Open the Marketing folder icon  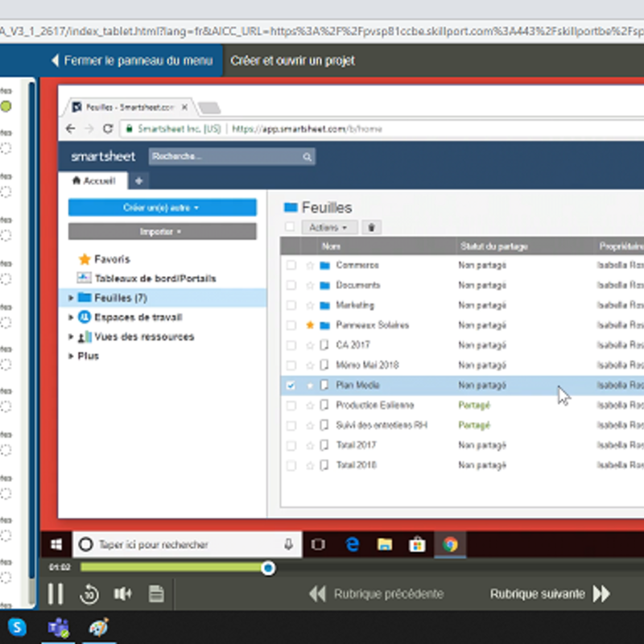[325, 305]
